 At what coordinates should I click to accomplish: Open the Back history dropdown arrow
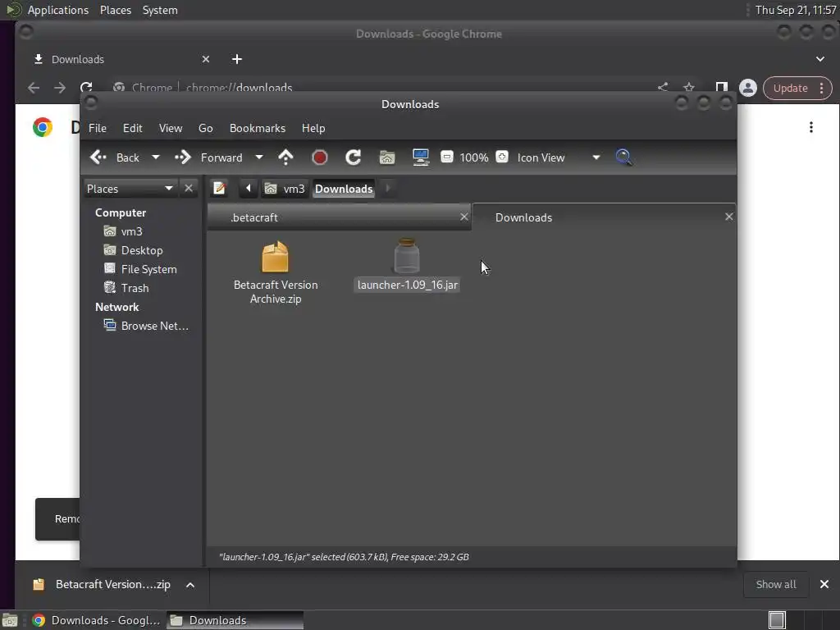155,157
